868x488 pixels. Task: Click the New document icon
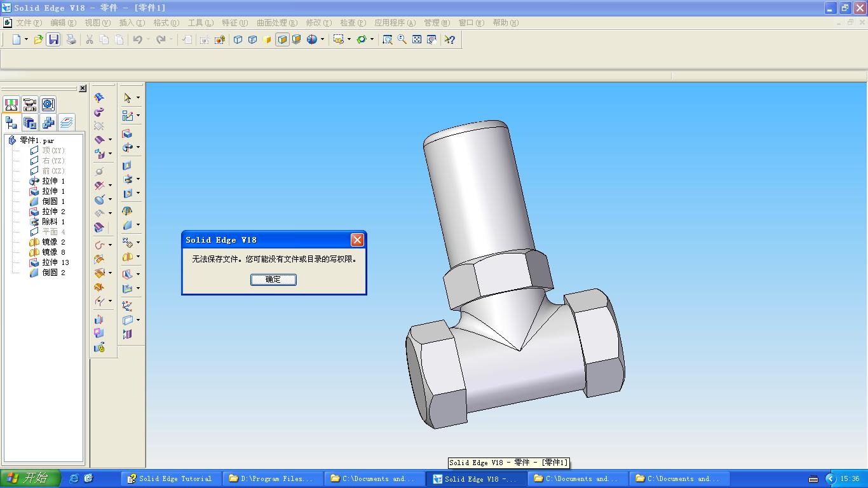pos(17,39)
